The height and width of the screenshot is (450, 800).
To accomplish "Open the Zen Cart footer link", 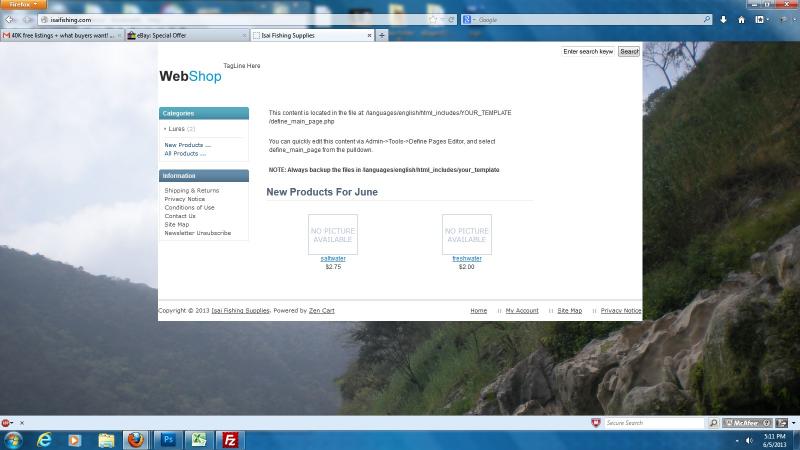I will pos(321,311).
